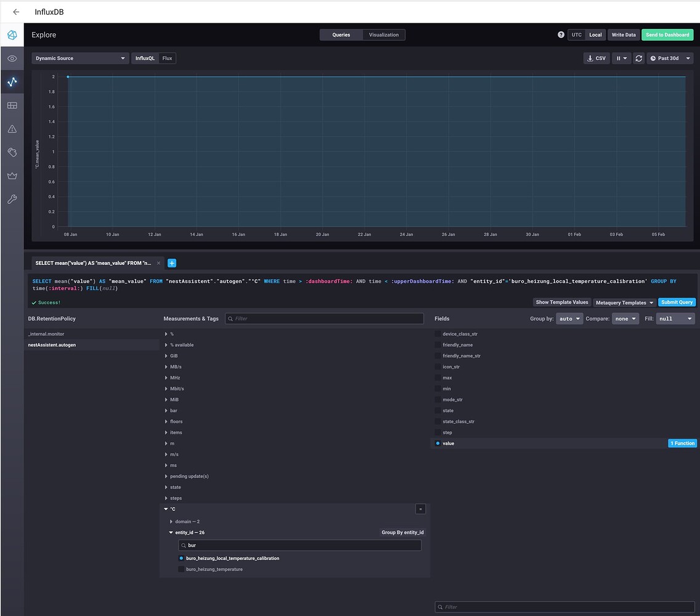
Task: Click the refresh icon near Past 30d
Action: coord(639,58)
